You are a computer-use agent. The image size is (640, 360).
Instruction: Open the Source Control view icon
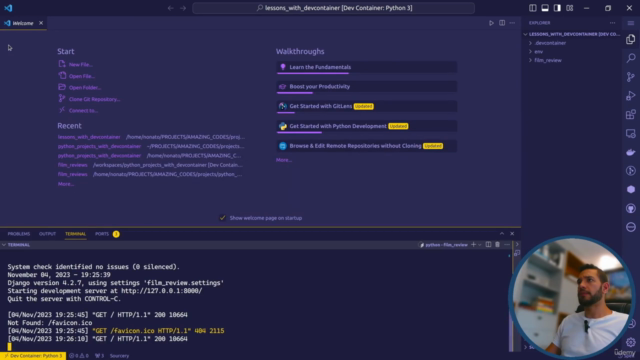[631, 77]
